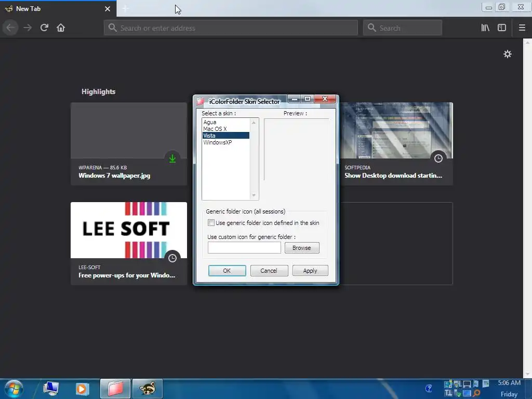
Task: Select WindowsXP skin
Action: point(225,142)
